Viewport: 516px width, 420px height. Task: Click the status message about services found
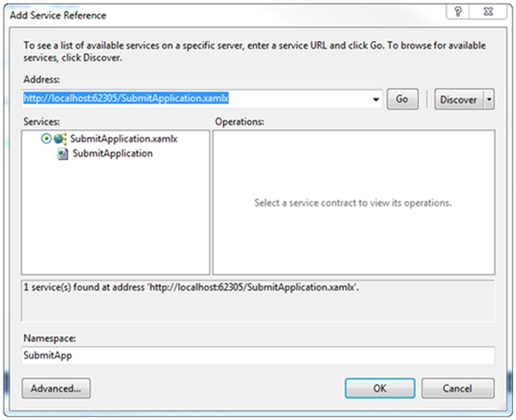(x=191, y=288)
